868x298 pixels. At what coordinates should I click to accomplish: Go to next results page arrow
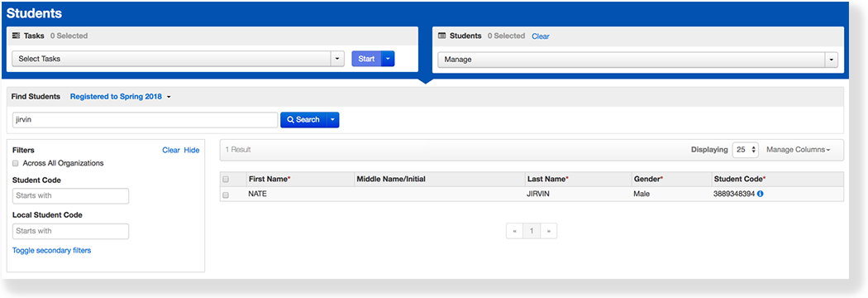coord(549,231)
